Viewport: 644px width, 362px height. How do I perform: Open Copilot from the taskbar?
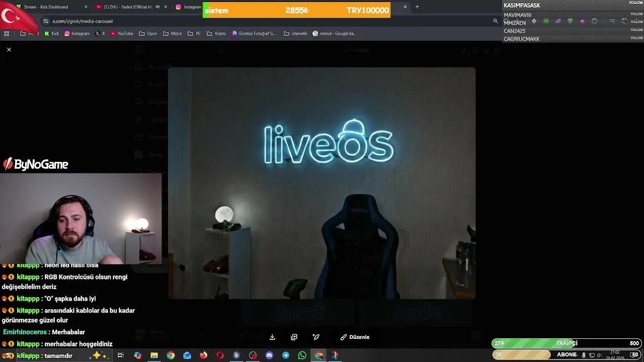coord(138,355)
